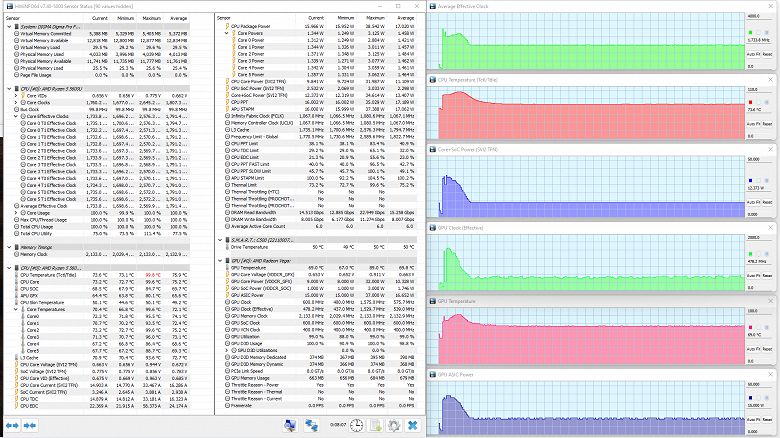Image resolution: width=780 pixels, height=438 pixels.
Task: Click Reset in Average Effective Clock graph
Action: pyautogui.click(x=767, y=54)
